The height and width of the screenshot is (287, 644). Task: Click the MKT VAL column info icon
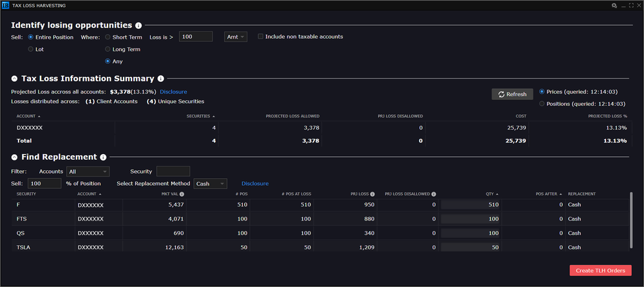[182, 193]
